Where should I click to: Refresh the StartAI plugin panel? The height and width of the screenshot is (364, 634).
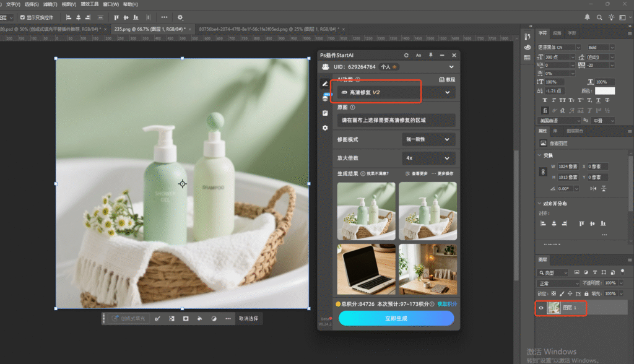406,56
